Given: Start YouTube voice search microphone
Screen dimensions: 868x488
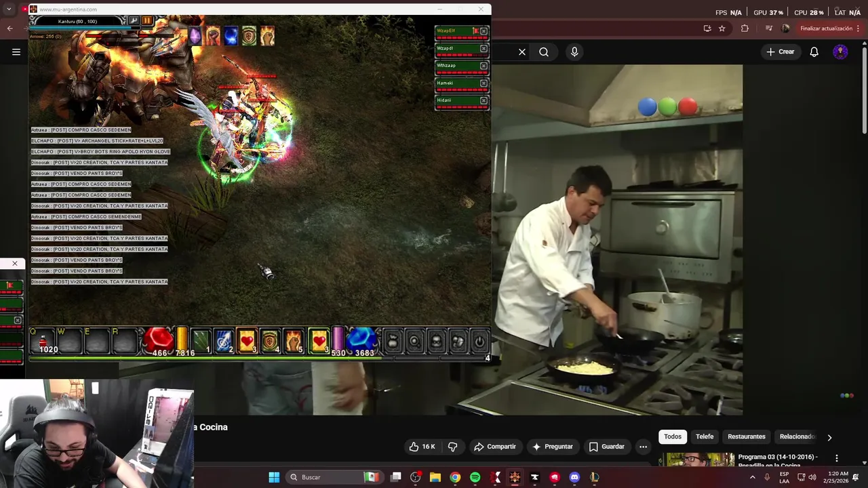Looking at the screenshot, I should click(x=574, y=52).
